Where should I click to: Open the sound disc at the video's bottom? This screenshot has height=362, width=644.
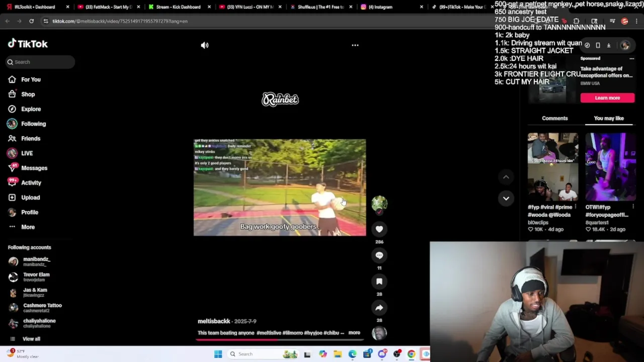(x=379, y=333)
